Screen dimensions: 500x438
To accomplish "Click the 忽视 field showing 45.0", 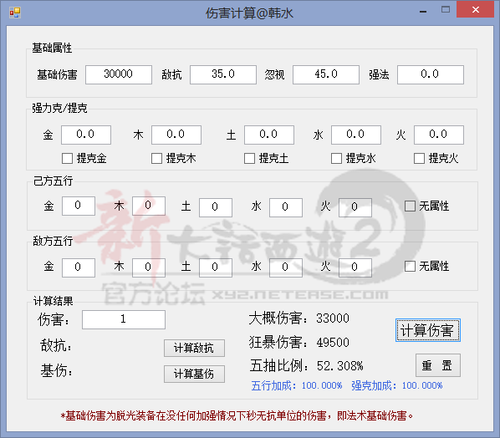I will point(326,74).
